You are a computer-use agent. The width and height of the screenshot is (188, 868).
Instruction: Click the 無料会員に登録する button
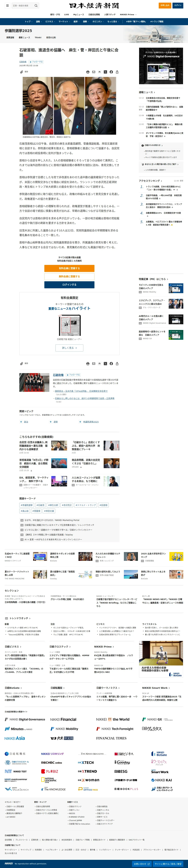69,276
